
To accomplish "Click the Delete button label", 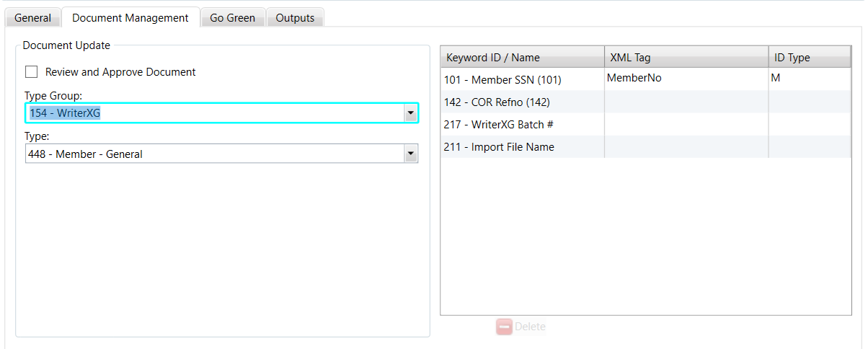I will [530, 327].
